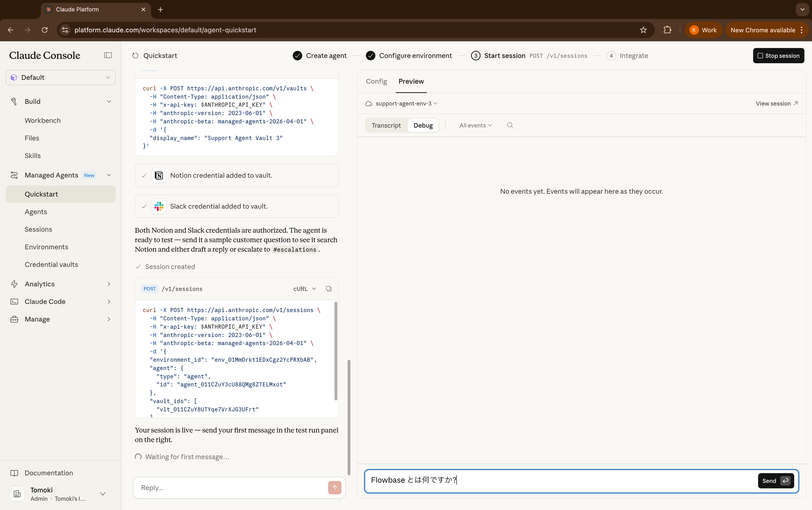Click the Claude Code terminal icon
Viewport: 812px width, 510px height.
click(14, 302)
